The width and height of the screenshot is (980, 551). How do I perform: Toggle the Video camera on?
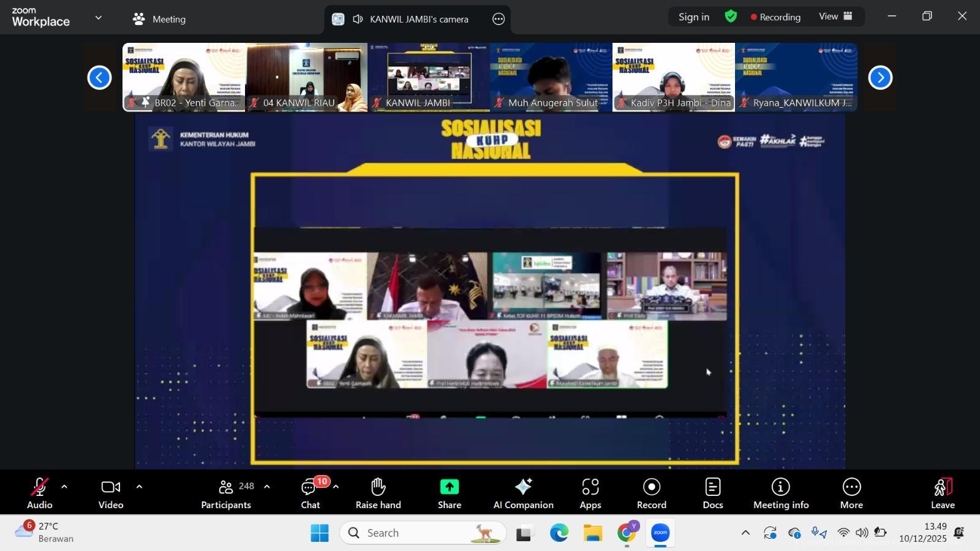[x=111, y=493]
